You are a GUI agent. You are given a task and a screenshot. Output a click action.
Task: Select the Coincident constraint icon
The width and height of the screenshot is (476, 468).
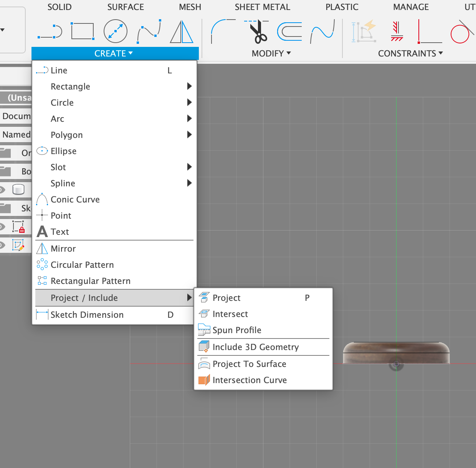(x=430, y=32)
